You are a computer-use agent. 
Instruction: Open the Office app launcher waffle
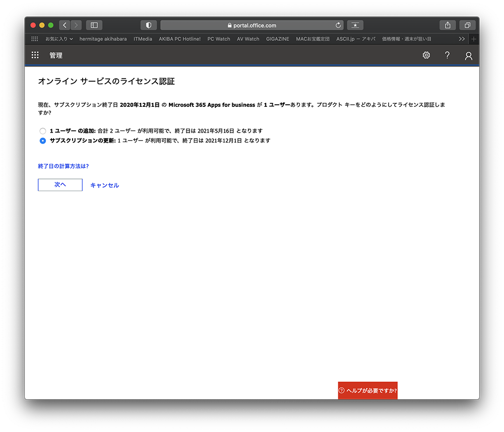coord(35,55)
